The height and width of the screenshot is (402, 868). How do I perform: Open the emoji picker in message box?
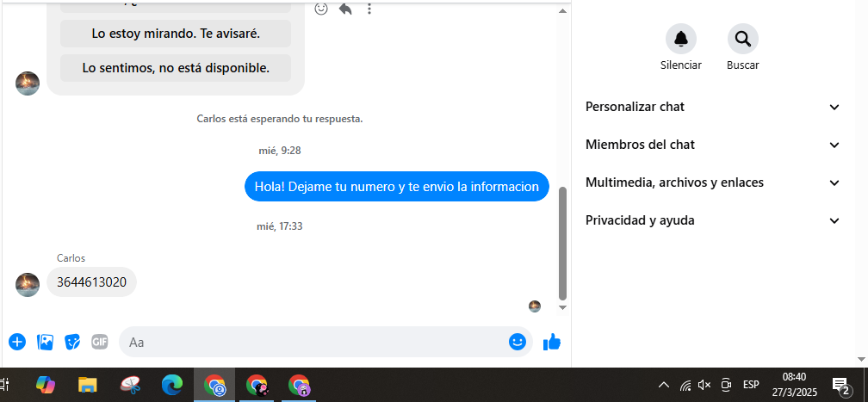coord(517,342)
